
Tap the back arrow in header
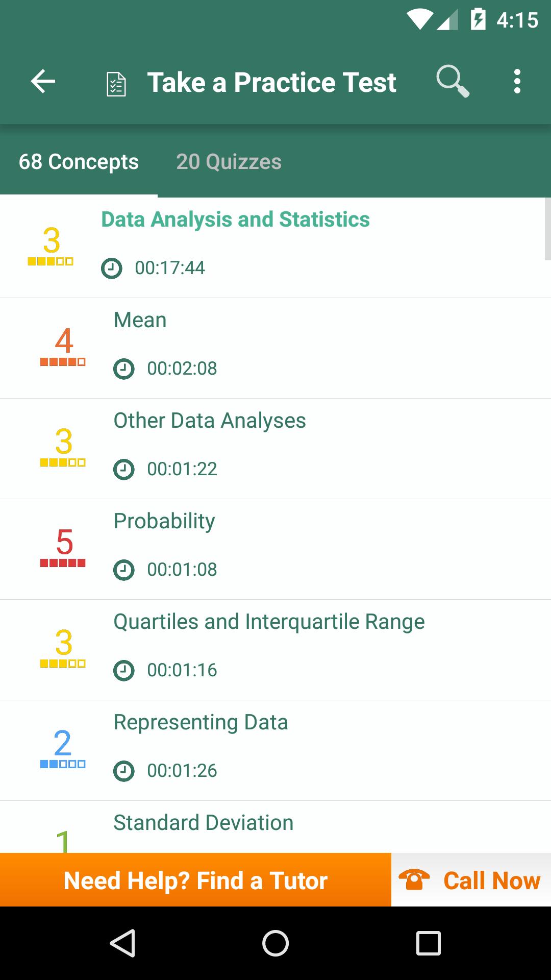point(43,82)
